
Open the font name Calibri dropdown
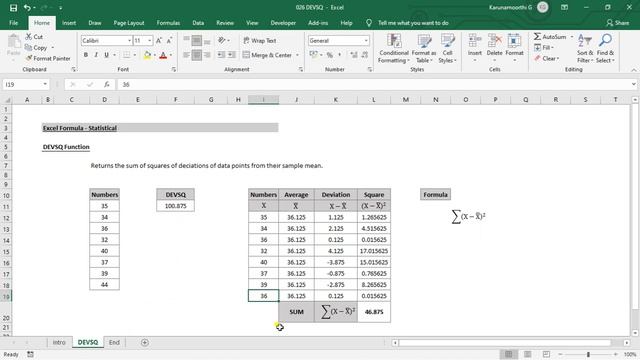[129, 41]
